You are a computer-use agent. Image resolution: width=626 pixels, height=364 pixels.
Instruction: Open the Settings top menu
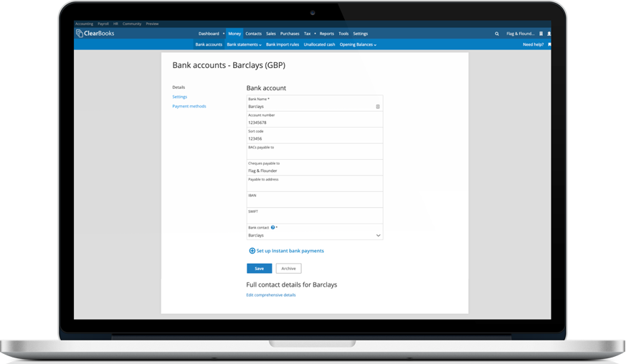(361, 34)
